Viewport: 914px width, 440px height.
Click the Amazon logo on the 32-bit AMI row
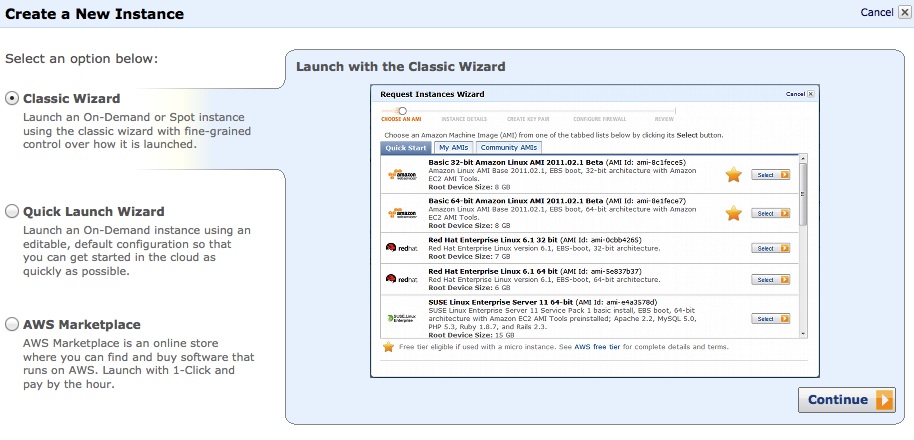(x=402, y=175)
